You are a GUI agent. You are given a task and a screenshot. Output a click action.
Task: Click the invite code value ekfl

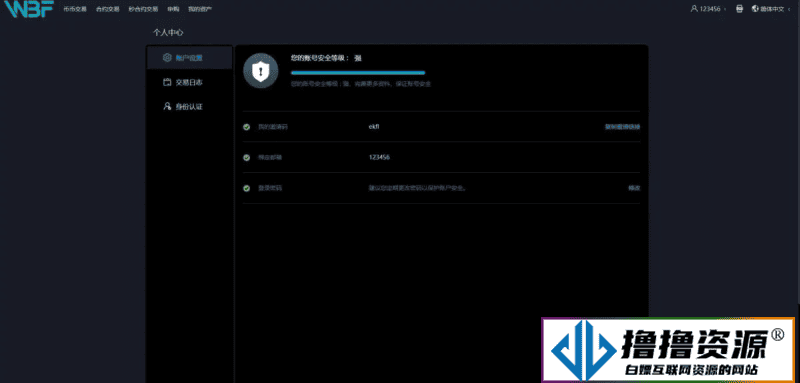[374, 126]
